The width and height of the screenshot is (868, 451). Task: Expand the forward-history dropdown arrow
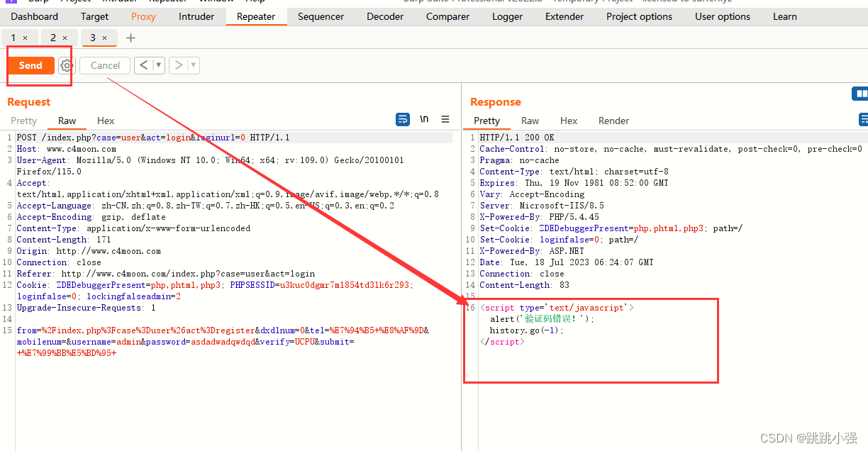[x=193, y=65]
